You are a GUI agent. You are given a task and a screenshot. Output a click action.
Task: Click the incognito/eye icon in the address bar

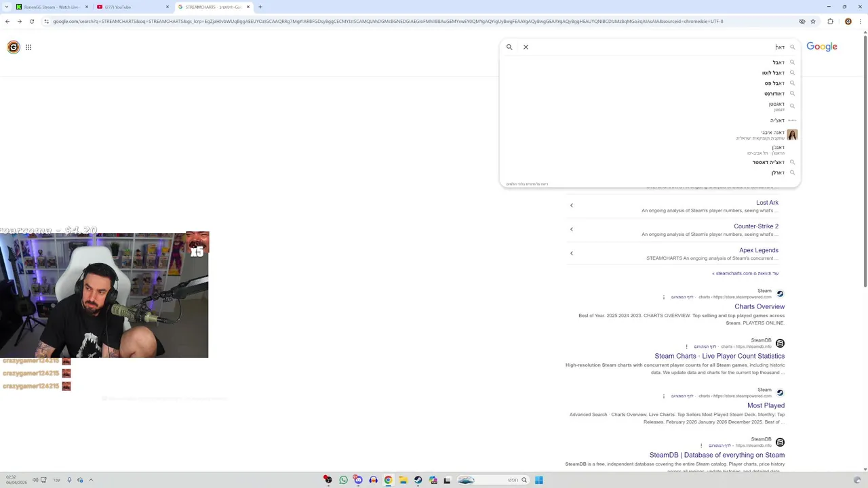802,21
